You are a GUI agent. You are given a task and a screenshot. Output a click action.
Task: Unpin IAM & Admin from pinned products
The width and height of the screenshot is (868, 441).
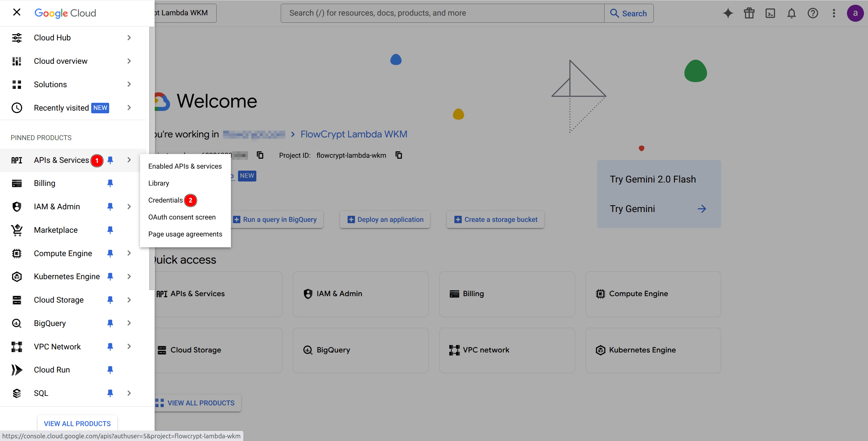[x=110, y=207]
